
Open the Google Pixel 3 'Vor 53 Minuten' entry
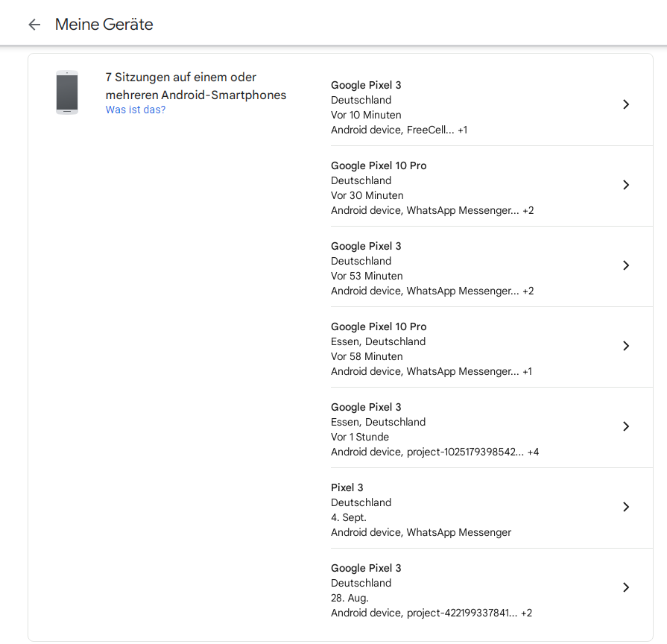366,246
